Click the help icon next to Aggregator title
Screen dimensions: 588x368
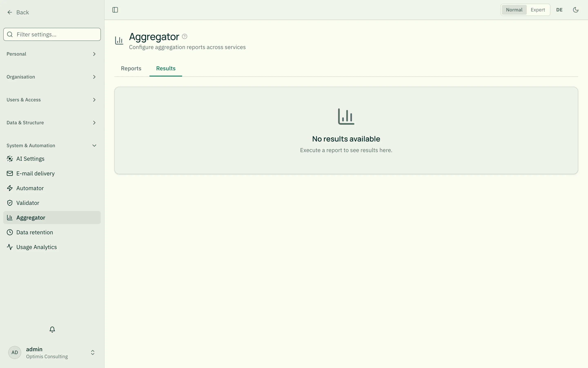tap(185, 37)
